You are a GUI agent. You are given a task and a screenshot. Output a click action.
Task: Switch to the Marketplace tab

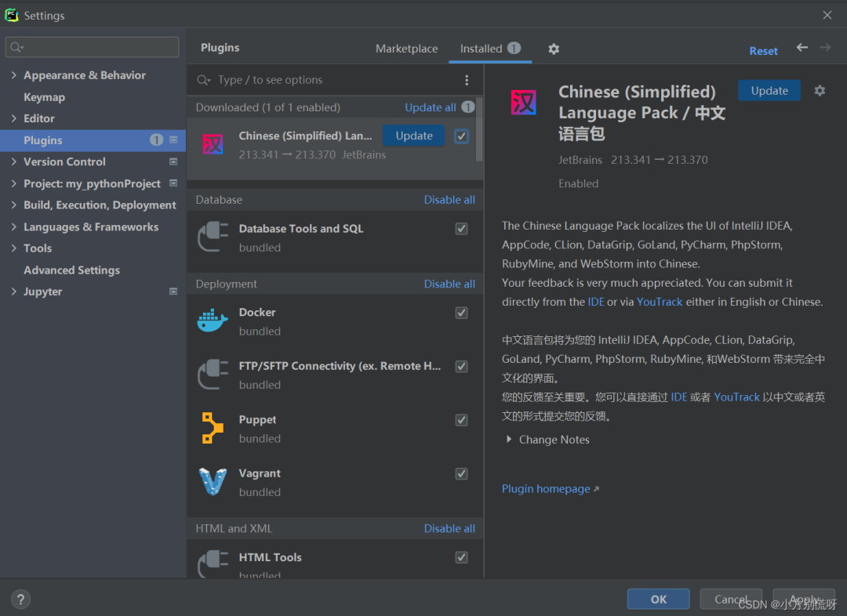[407, 49]
